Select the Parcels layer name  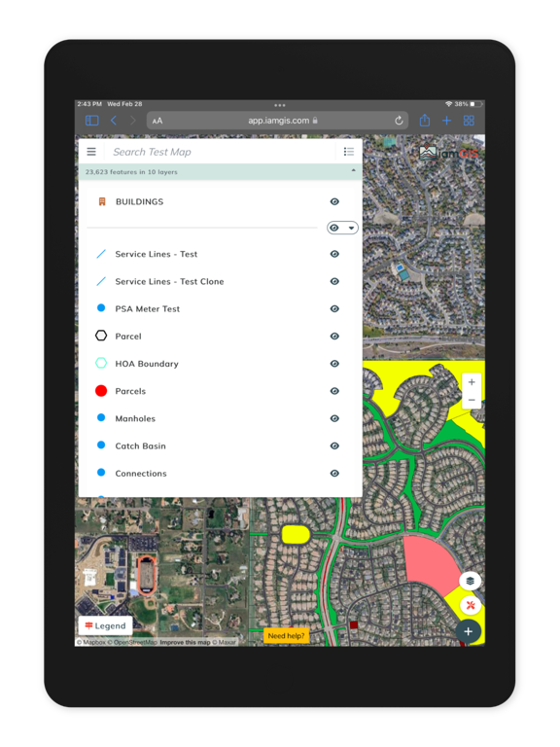[130, 391]
